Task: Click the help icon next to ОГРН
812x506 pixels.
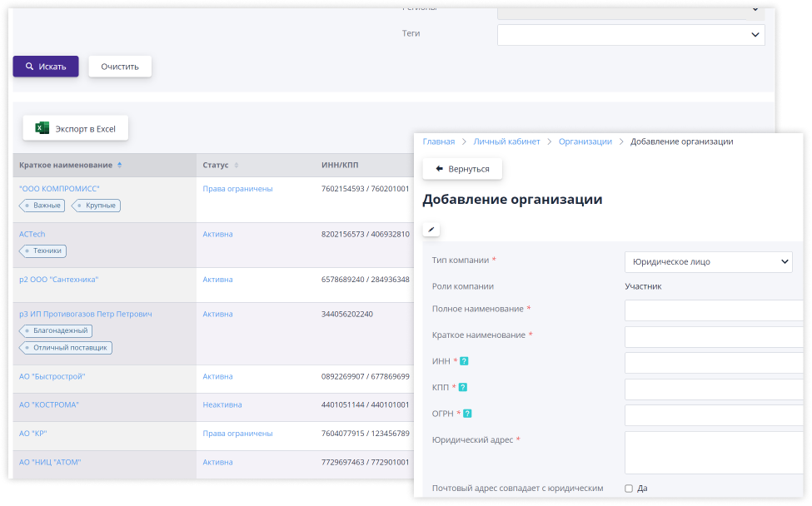Action: coord(467,414)
